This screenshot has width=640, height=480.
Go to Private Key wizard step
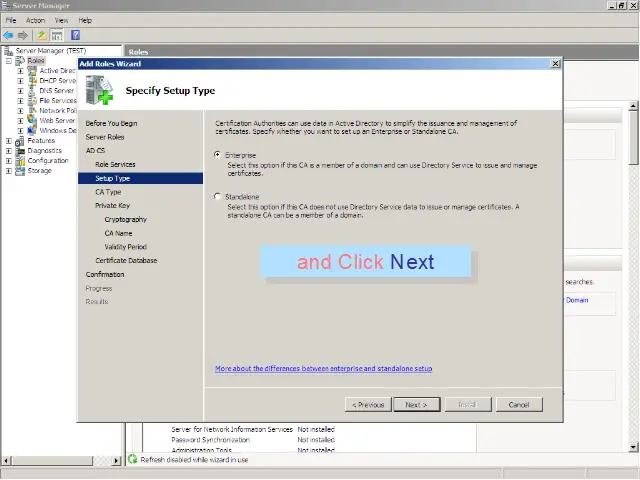[x=113, y=206]
